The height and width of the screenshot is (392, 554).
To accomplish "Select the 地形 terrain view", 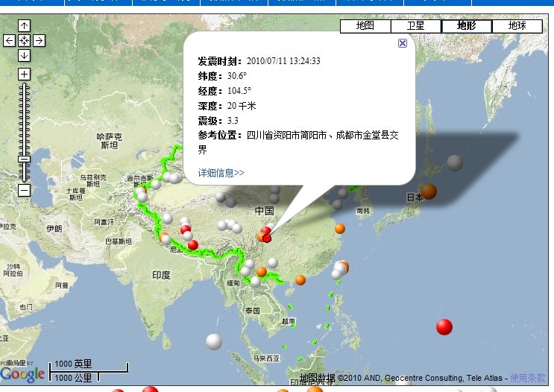I will pos(466,26).
